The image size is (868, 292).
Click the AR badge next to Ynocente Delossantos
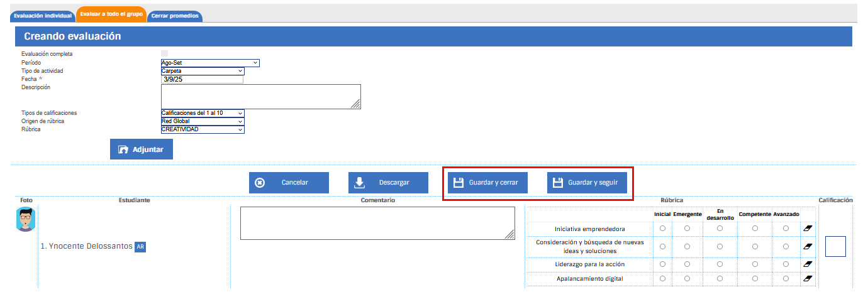140,247
